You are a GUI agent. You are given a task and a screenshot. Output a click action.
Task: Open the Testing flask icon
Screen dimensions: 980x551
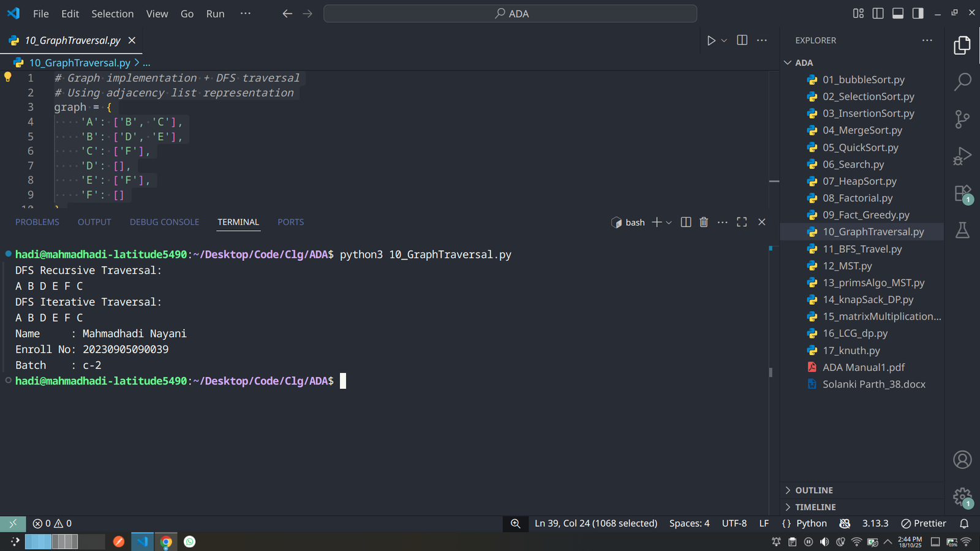[962, 230]
